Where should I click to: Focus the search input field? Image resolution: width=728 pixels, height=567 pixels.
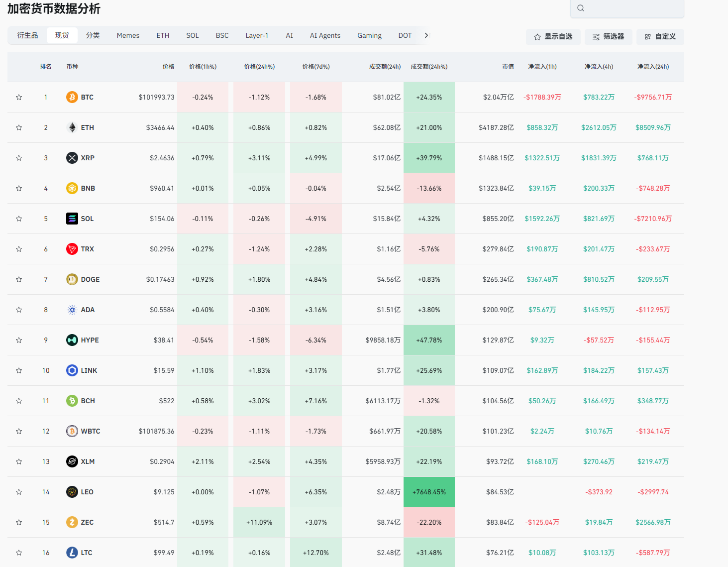tap(632, 8)
